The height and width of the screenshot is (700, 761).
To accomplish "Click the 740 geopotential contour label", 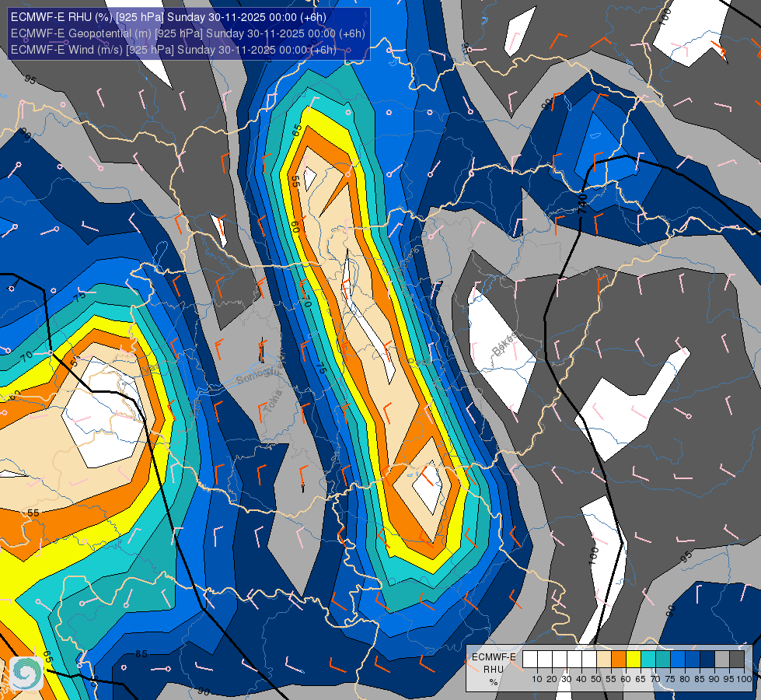I will click(583, 204).
